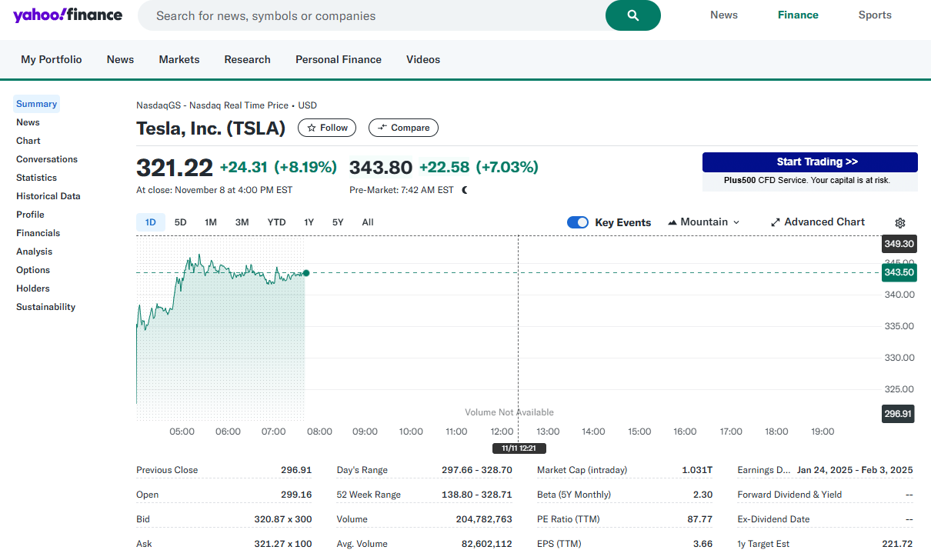The image size is (931, 560).
Task: Select Summary in the left sidebar
Action: pyautogui.click(x=37, y=104)
